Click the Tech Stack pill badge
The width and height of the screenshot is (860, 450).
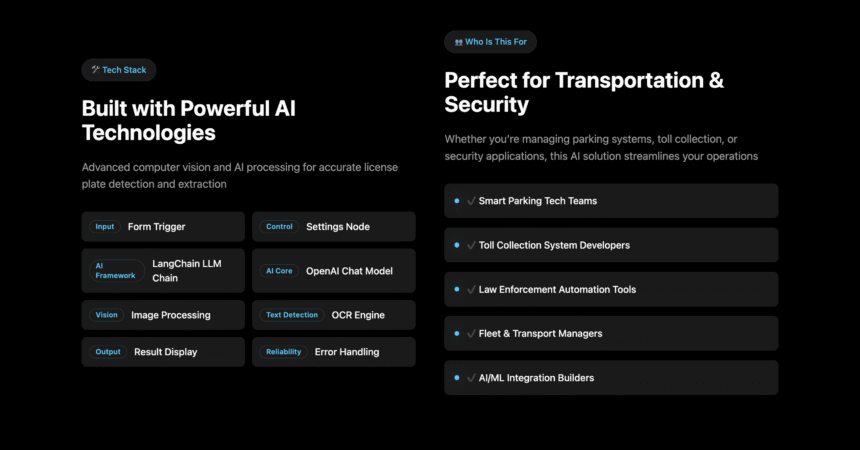tap(119, 70)
